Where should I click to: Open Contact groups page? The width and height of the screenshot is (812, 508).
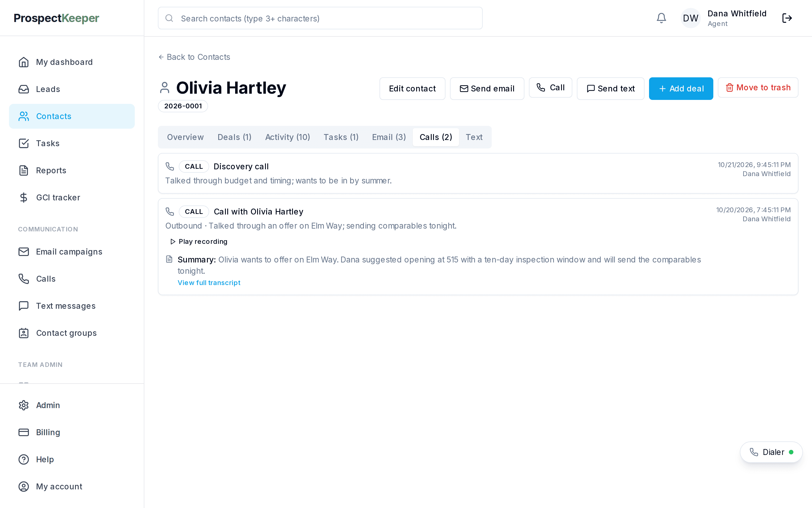[x=72, y=333]
